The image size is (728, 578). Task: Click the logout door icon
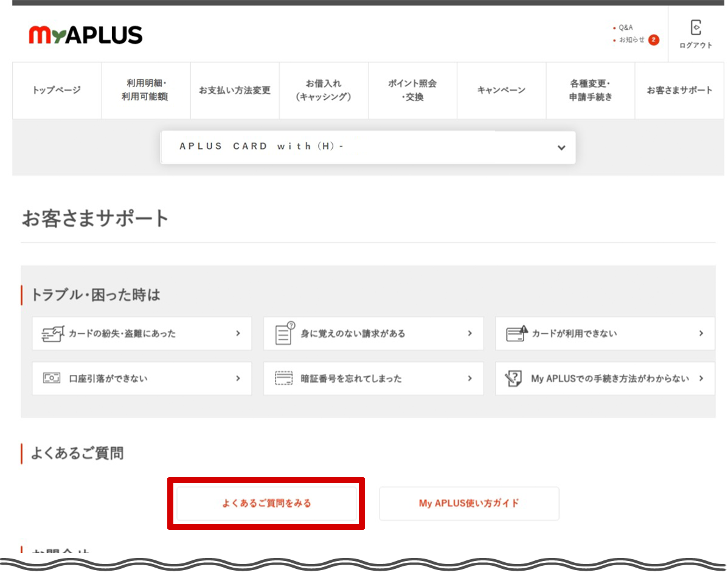coord(696,27)
